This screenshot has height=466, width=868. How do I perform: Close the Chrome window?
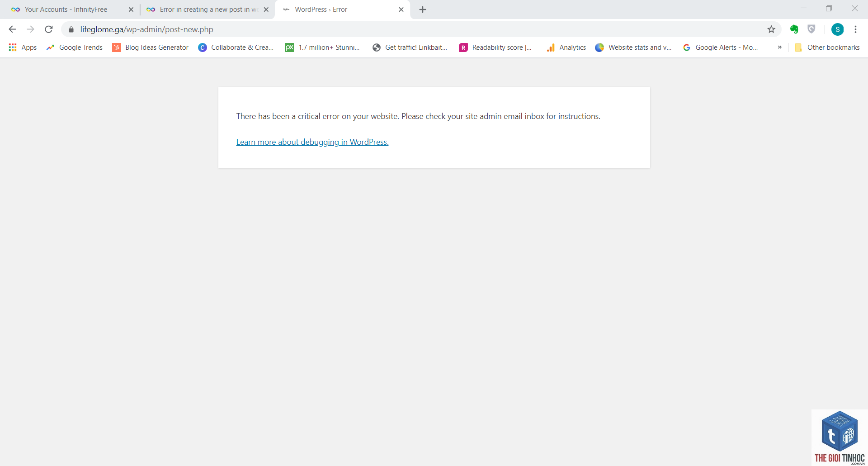coord(855,8)
